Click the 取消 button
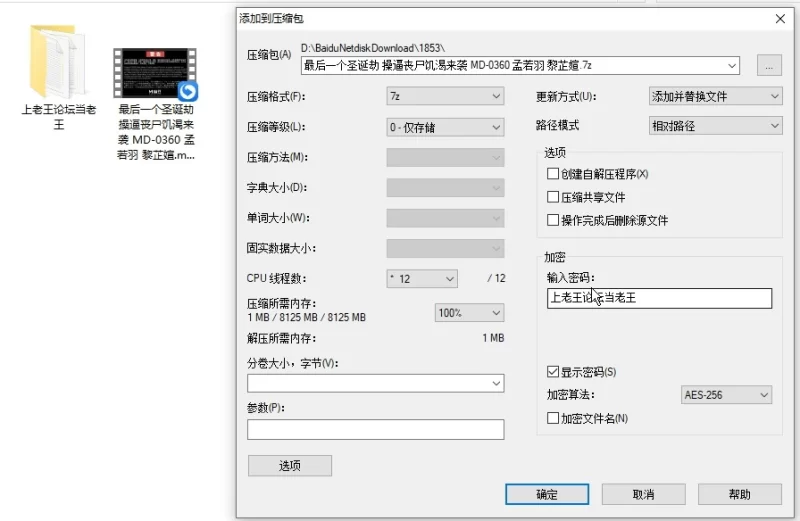 tap(643, 494)
